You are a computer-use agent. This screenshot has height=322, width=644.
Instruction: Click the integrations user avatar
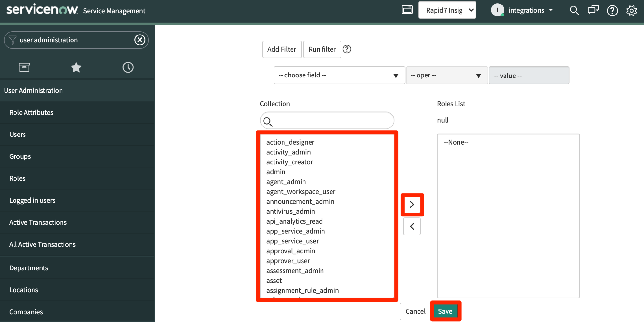497,10
